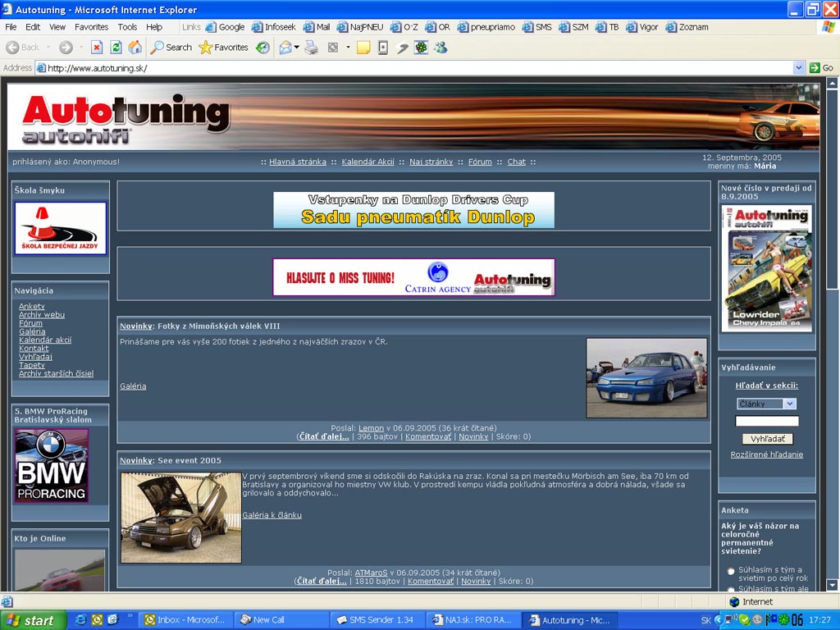
Task: Open the File menu
Action: point(11,27)
